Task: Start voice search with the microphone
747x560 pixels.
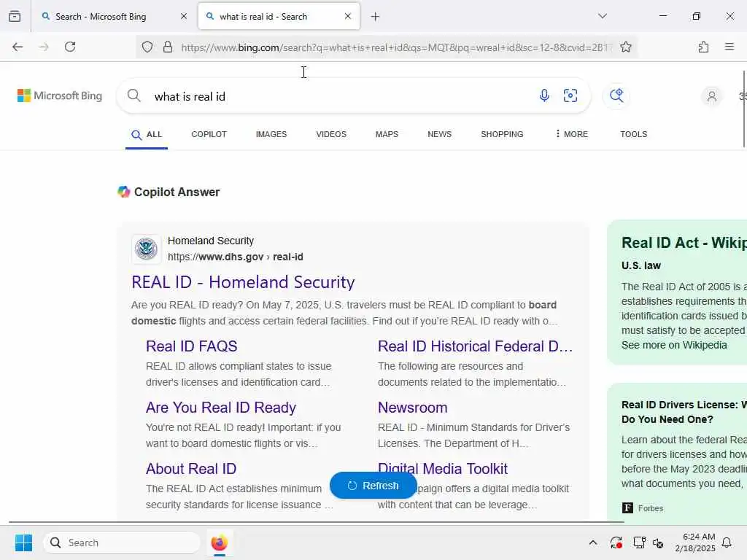Action: pyautogui.click(x=544, y=96)
